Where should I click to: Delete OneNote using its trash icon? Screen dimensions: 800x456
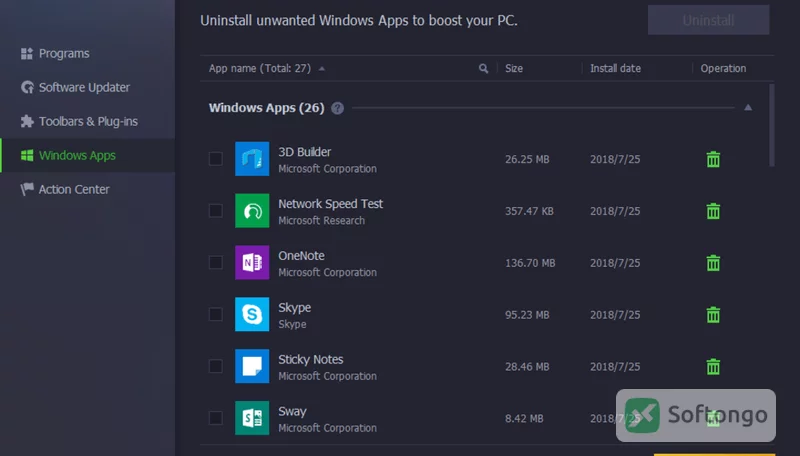(713, 263)
